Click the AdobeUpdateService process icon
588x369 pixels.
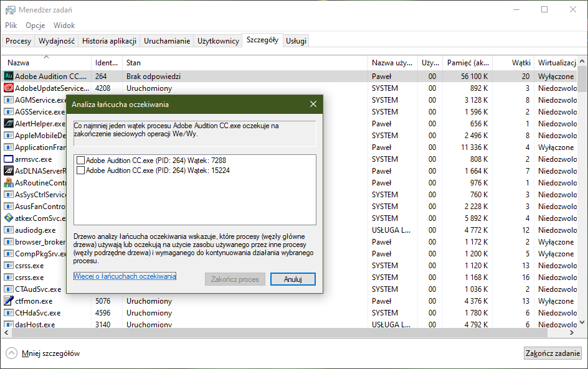tap(9, 88)
